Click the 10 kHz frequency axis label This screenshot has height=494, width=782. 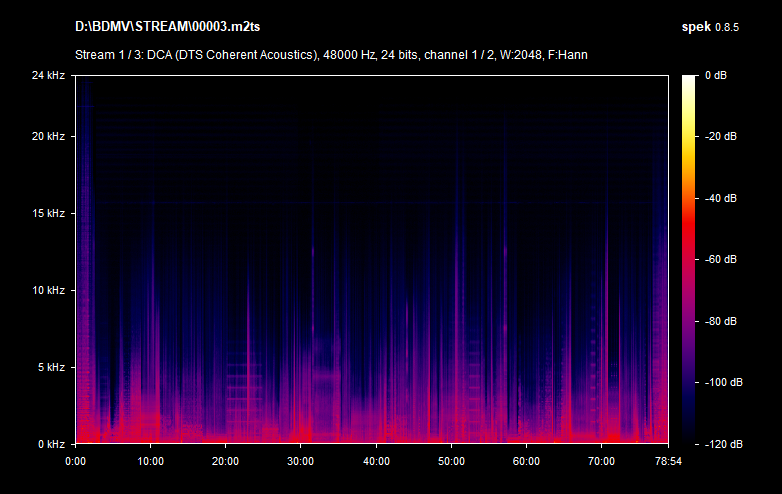pyautogui.click(x=48, y=290)
